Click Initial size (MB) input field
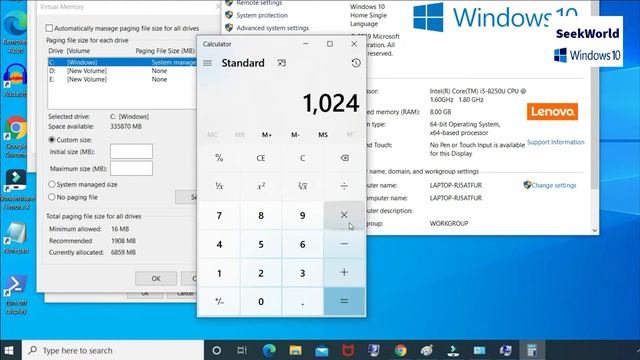The width and height of the screenshot is (640, 360). point(131,151)
